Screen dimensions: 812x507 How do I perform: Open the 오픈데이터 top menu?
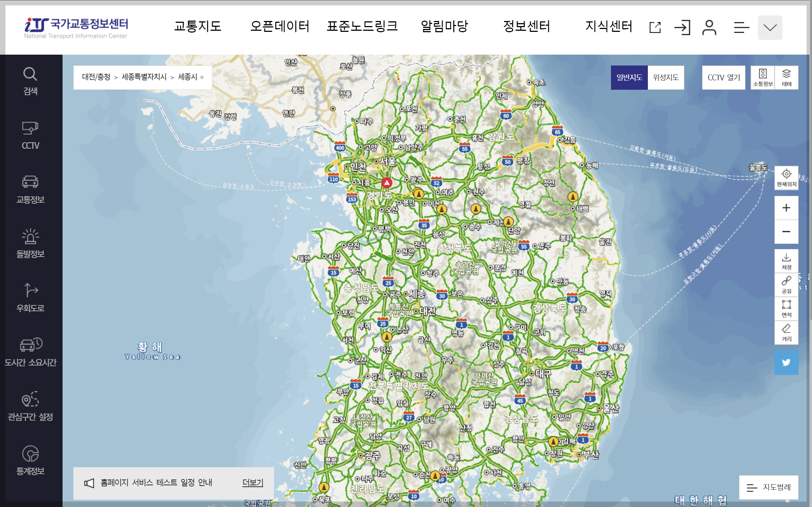[x=280, y=26]
